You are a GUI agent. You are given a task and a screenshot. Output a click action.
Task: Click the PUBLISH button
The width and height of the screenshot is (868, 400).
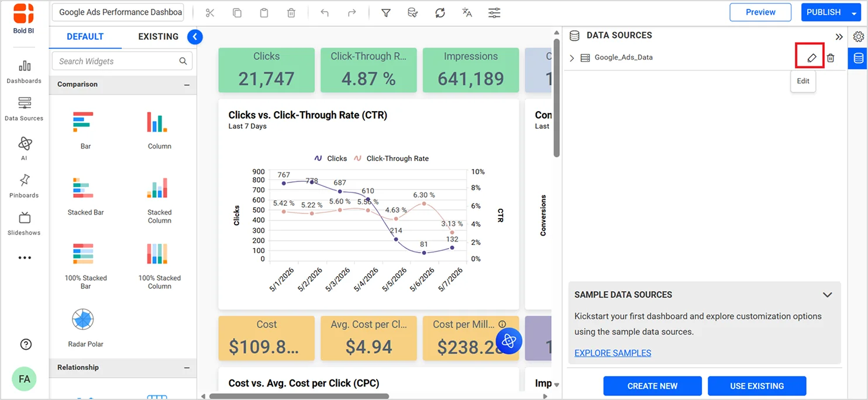(824, 12)
